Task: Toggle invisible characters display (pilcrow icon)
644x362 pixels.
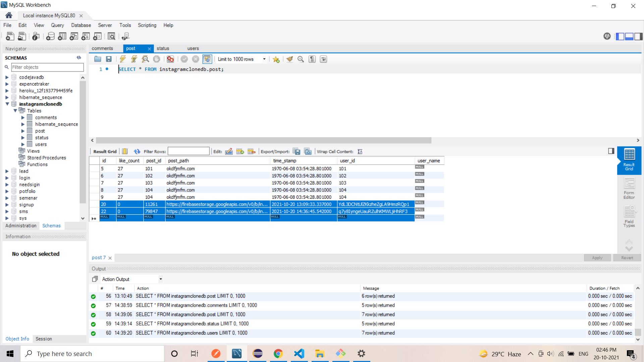Action: (x=312, y=59)
